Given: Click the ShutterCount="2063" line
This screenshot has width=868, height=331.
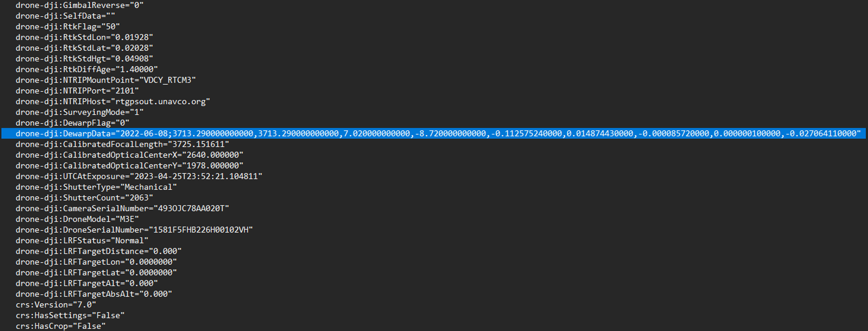Looking at the screenshot, I should [84, 198].
